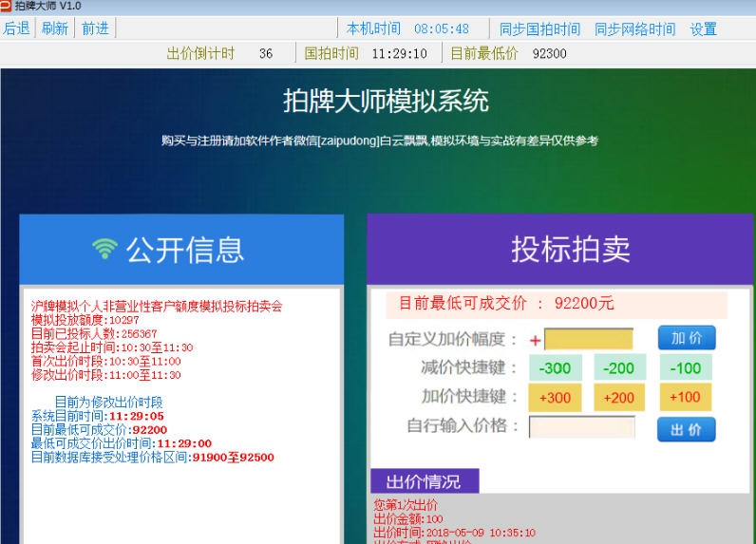
Task: Click 最低可成交价出价时间:11:29:00 line
Action: 122,443
